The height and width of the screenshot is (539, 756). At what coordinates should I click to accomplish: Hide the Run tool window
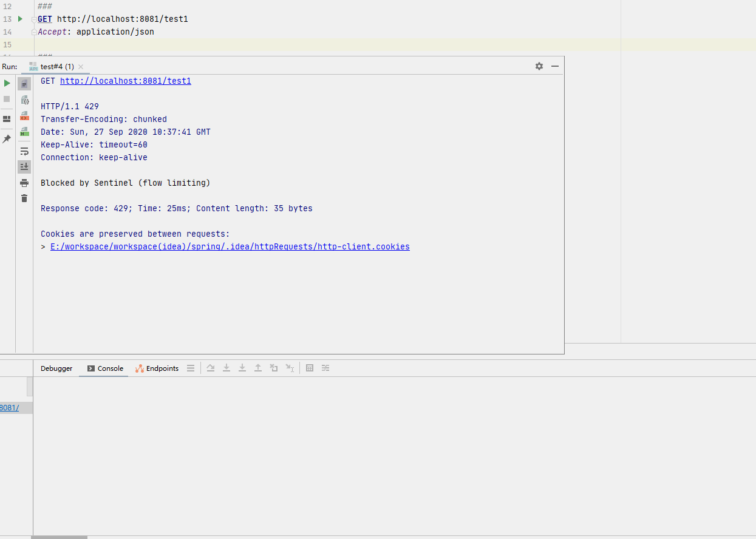[x=555, y=66]
